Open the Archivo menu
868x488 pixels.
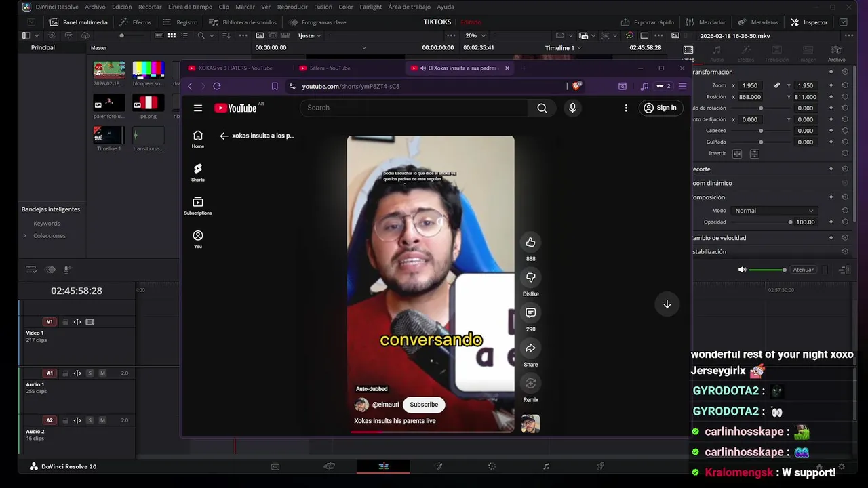click(95, 7)
